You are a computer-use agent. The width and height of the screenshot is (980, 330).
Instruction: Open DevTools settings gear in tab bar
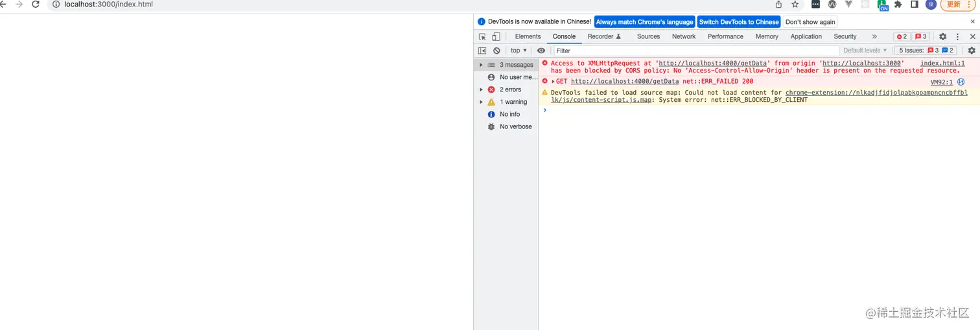[943, 37]
